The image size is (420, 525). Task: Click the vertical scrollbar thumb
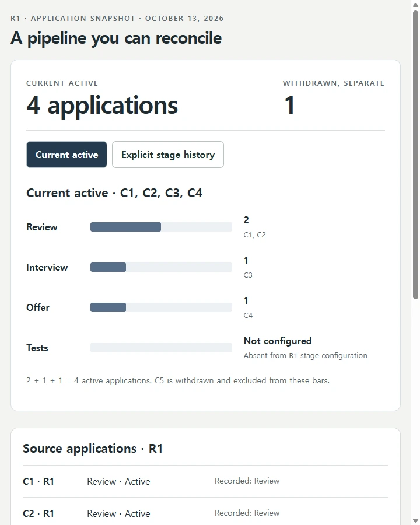click(416, 155)
